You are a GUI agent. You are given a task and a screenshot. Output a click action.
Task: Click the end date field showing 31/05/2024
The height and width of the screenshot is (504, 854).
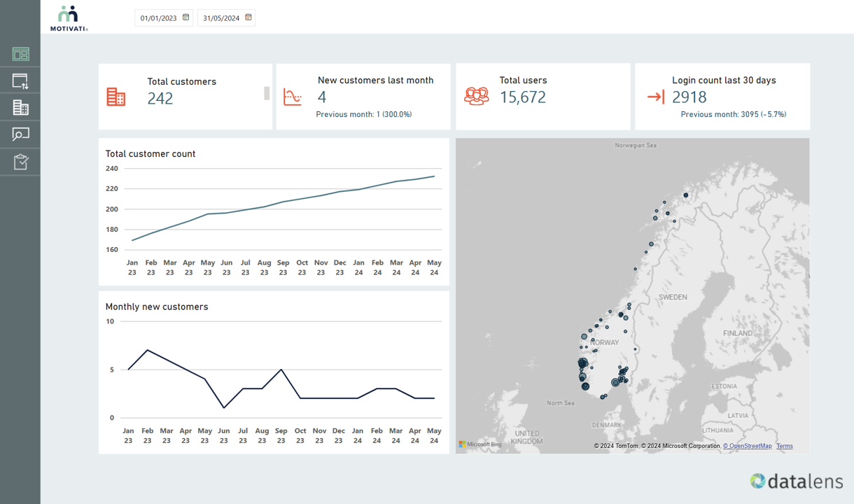click(221, 18)
